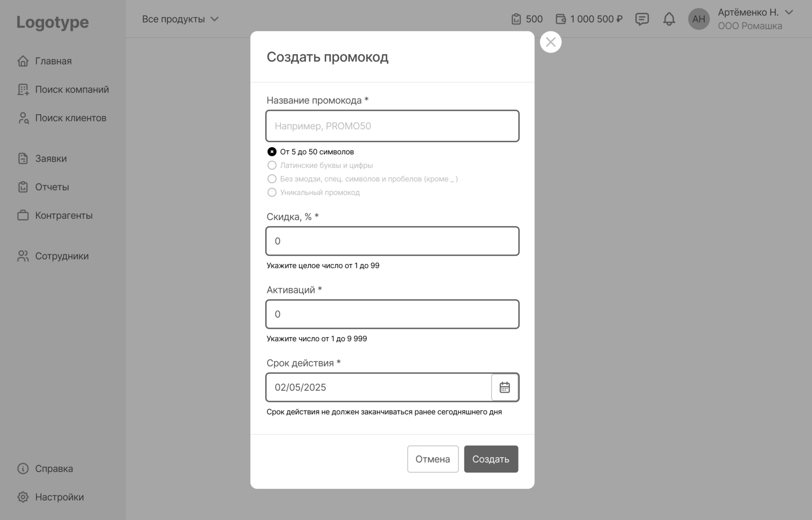Click the AH user avatar

[698, 19]
